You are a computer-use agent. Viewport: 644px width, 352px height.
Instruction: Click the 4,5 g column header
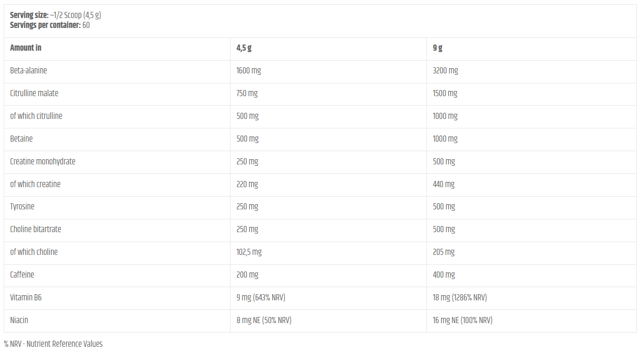click(244, 48)
